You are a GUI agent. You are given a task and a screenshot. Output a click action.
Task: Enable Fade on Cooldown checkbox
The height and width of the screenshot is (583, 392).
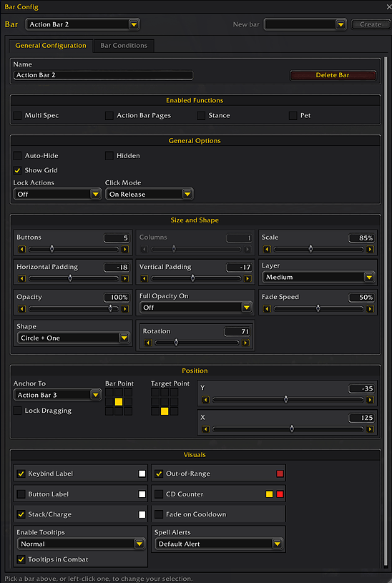(x=159, y=514)
